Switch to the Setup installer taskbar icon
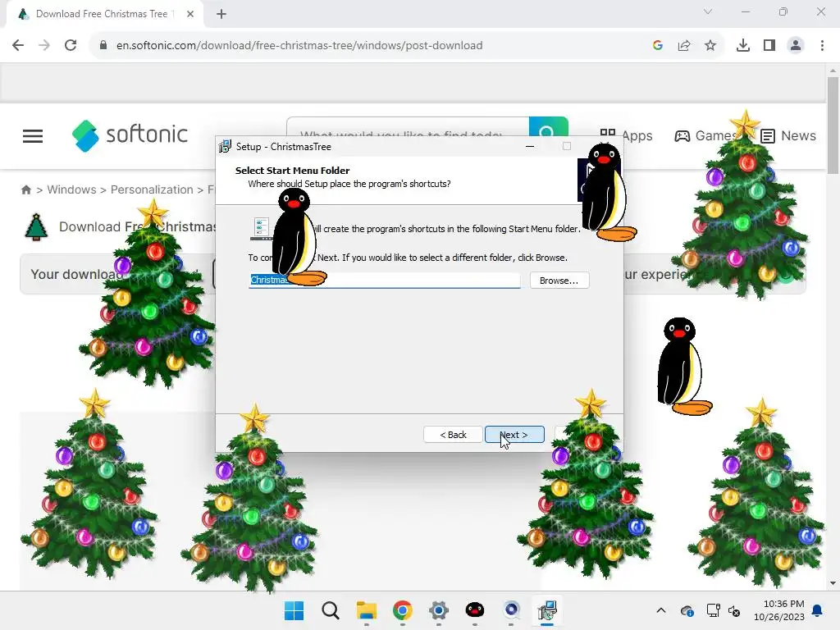840x630 pixels. [547, 610]
